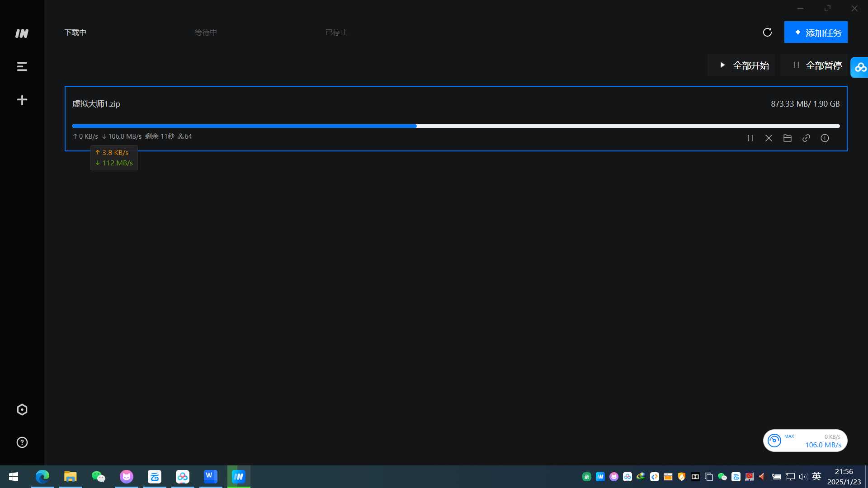The height and width of the screenshot is (488, 868).
Task: Switch to the 已停止 tab
Action: point(336,33)
